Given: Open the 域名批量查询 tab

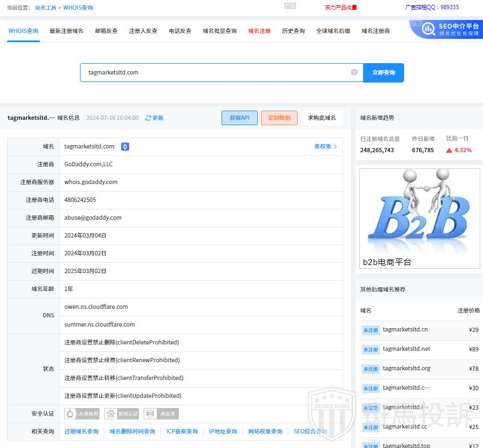Looking at the screenshot, I should click(x=219, y=31).
